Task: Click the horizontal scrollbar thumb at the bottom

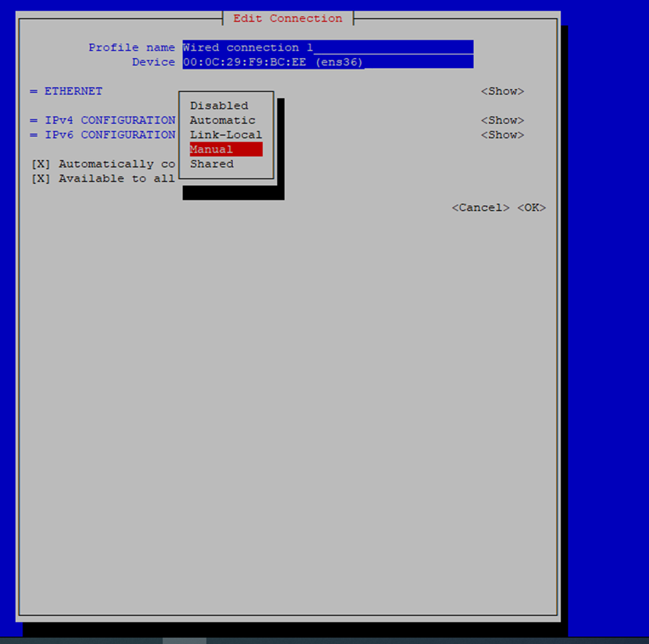Action: [184, 641]
